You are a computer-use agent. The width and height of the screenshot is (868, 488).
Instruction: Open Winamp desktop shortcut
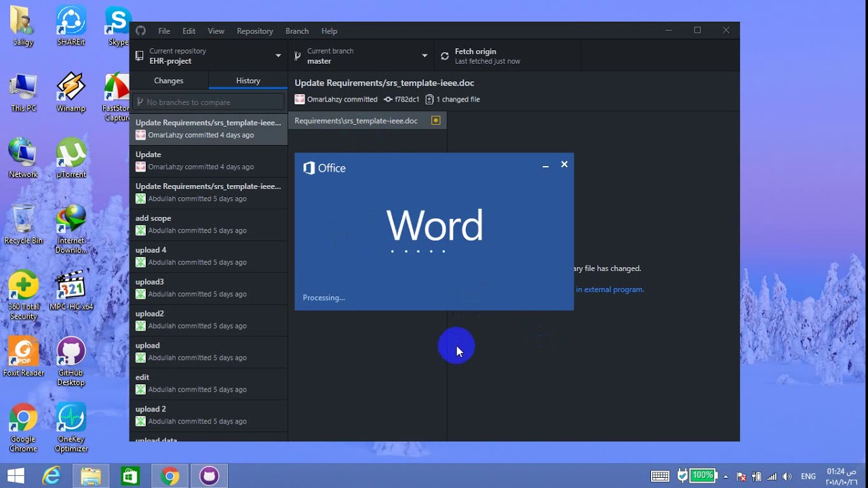click(71, 93)
